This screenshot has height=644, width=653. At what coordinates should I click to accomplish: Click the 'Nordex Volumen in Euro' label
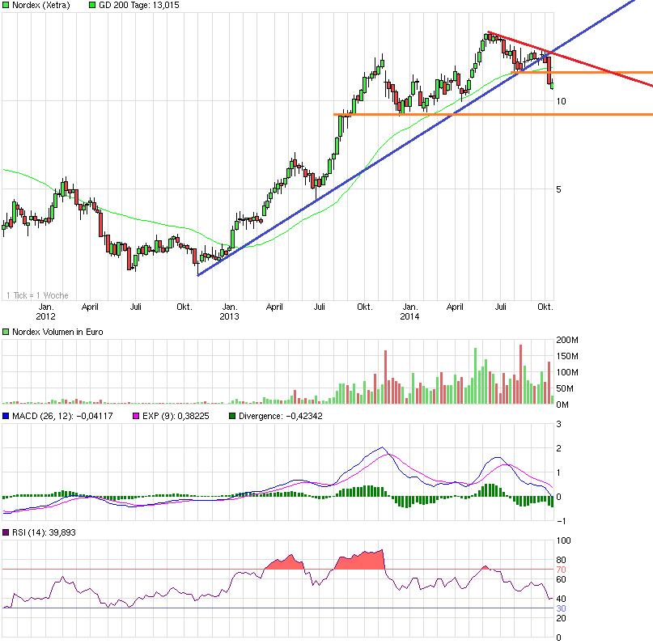(57, 332)
